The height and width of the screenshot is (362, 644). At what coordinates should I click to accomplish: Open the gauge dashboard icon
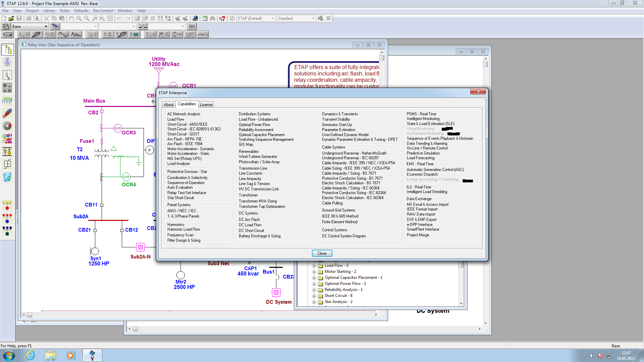[7, 126]
